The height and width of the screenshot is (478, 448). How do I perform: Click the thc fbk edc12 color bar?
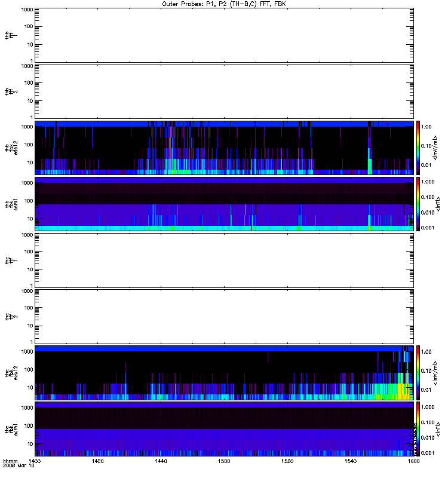click(x=418, y=372)
